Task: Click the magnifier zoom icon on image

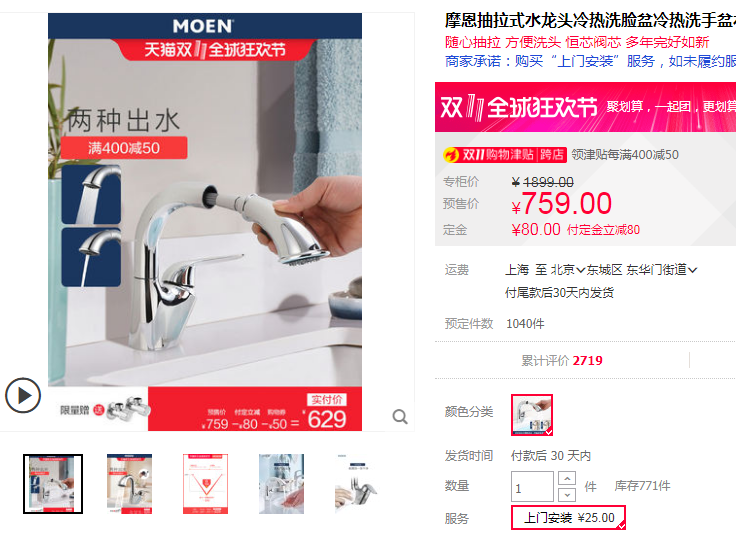Action: coord(400,417)
